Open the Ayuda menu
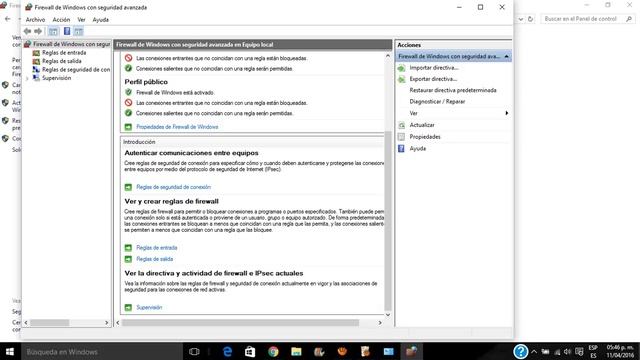Image resolution: width=640 pixels, height=360 pixels. click(x=100, y=20)
